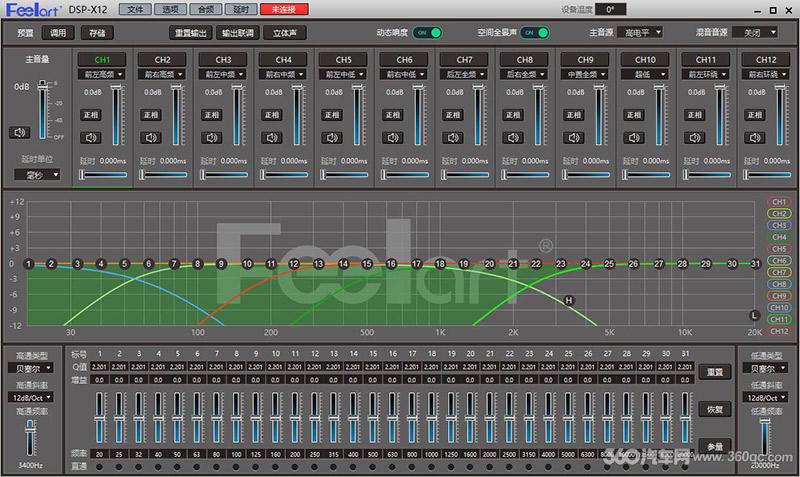Screen dimensions: 800x477
Task: Select the CH2 channel tab
Action: (162, 60)
